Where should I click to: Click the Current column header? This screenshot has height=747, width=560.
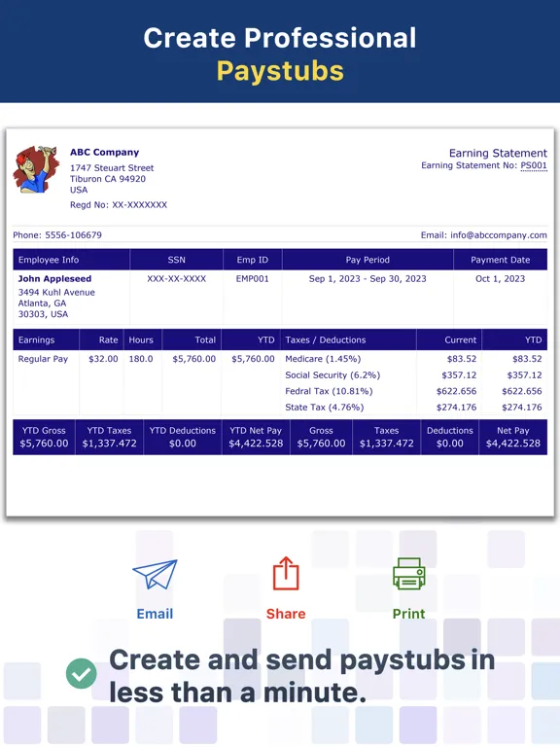pos(449,339)
